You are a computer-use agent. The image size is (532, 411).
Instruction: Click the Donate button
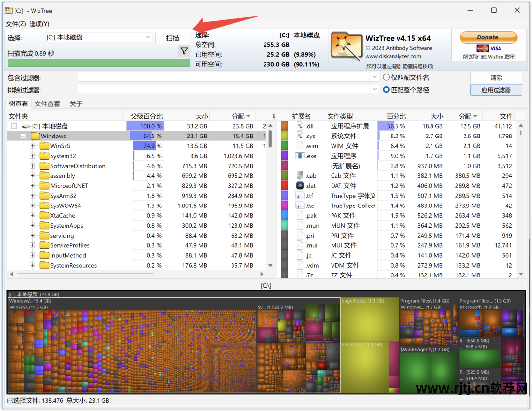(x=489, y=37)
